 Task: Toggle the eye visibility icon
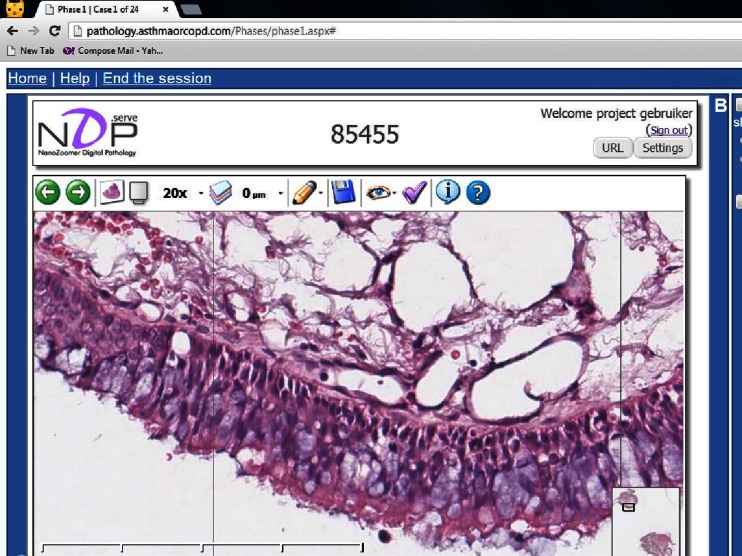pyautogui.click(x=378, y=192)
